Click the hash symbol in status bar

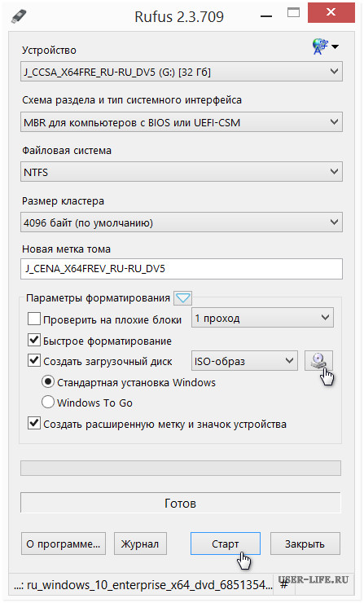pos(284,584)
